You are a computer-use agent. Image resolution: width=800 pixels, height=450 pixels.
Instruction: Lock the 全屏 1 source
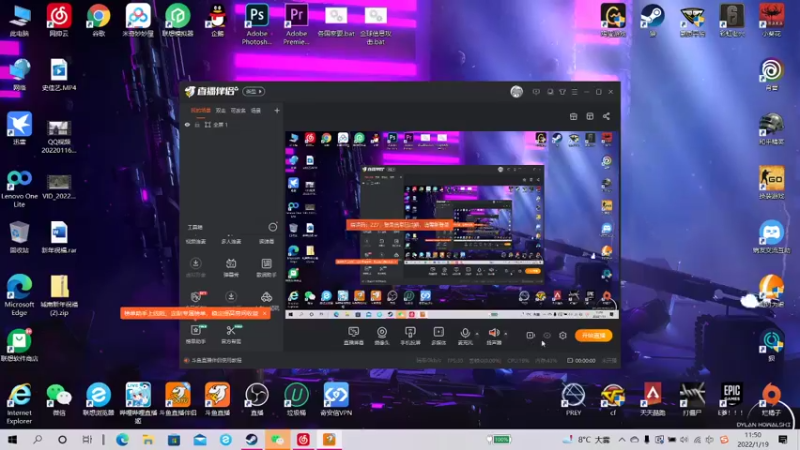[197, 124]
